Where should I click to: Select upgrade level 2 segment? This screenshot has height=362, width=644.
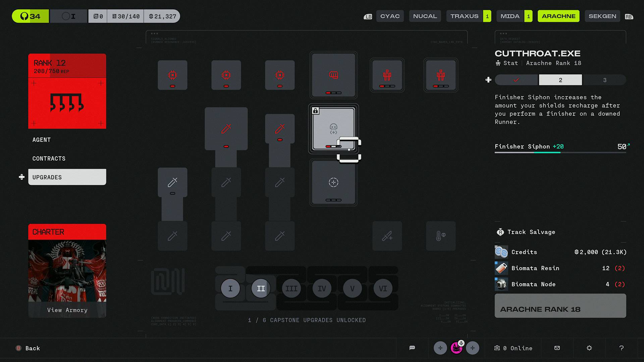point(560,80)
